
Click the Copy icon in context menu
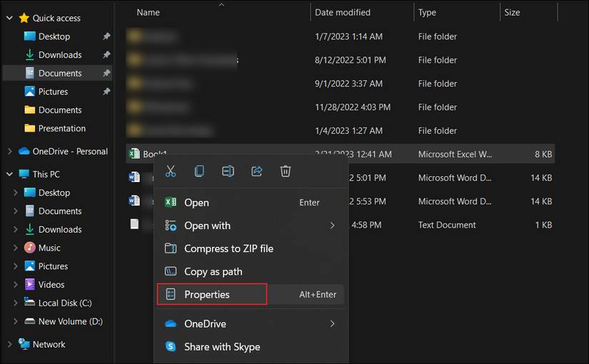click(199, 171)
